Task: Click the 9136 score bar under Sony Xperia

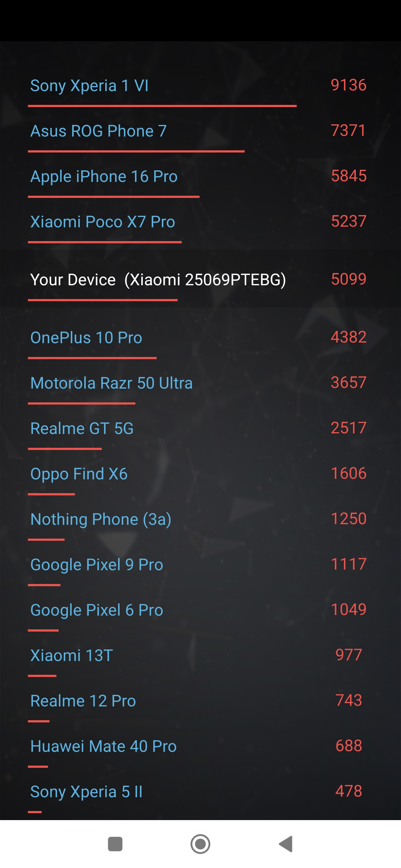Action: [162, 106]
